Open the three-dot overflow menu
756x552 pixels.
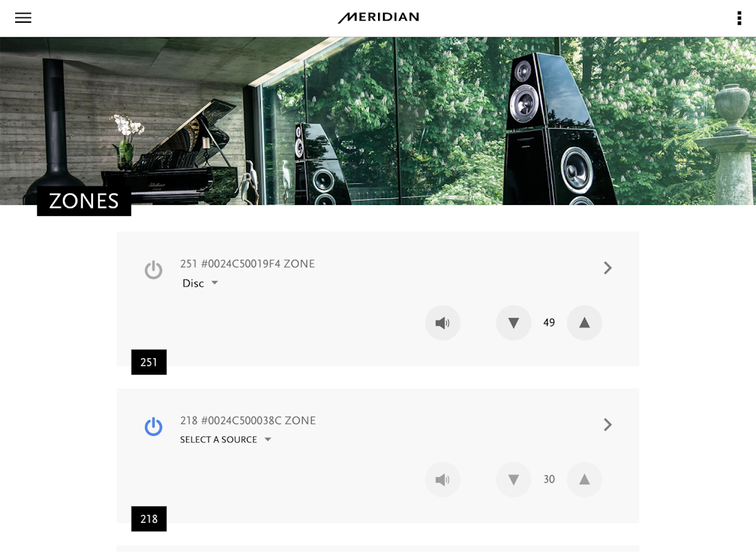[739, 18]
